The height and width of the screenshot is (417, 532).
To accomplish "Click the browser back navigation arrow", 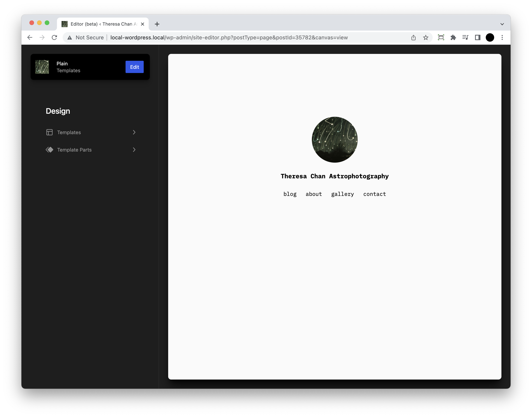I will (x=30, y=38).
